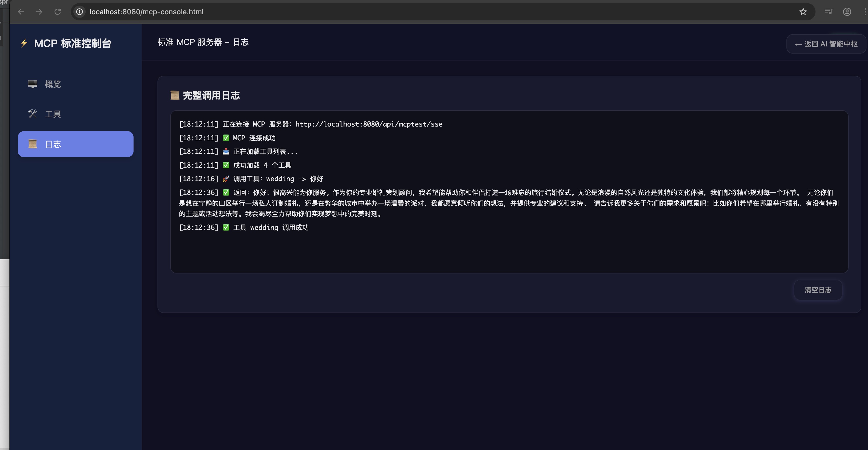Click the MCP 标准控制台 title
This screenshot has height=450, width=868.
(x=73, y=43)
